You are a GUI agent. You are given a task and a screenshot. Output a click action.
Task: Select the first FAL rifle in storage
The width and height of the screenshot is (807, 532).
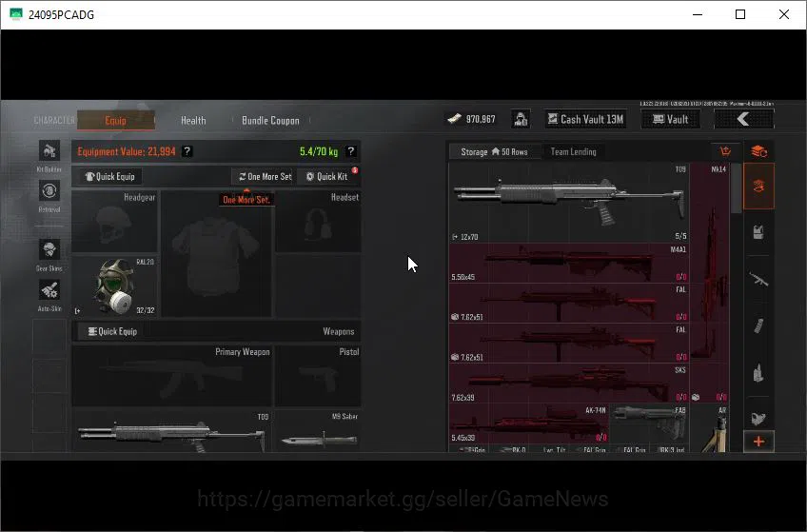569,303
